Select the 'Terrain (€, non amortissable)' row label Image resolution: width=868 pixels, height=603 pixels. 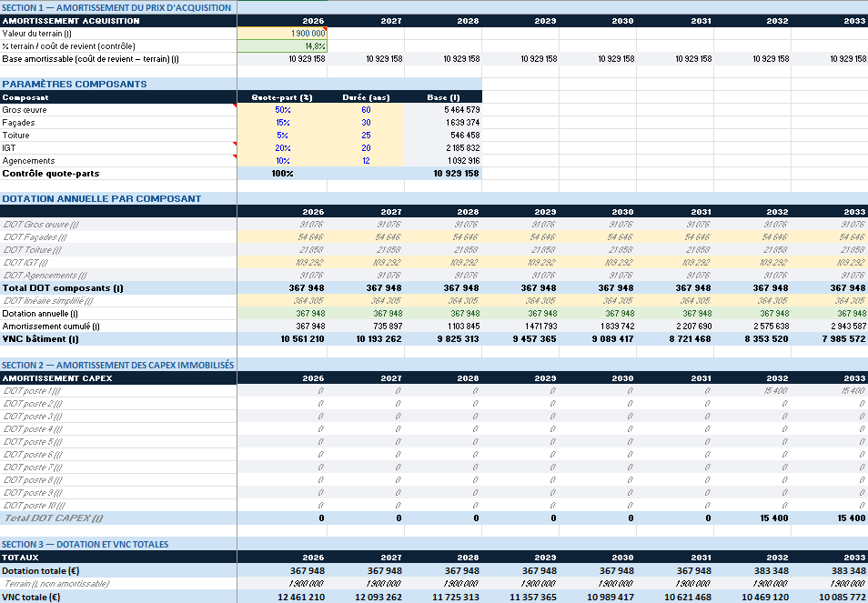click(56, 584)
